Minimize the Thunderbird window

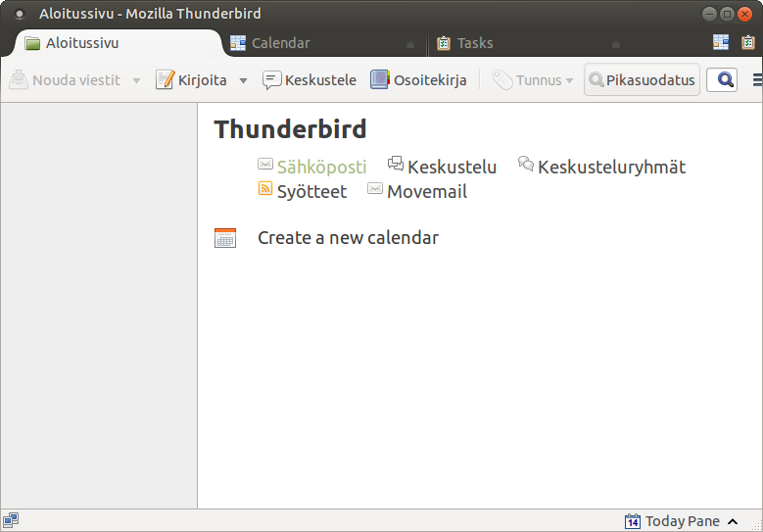pyautogui.click(x=709, y=14)
